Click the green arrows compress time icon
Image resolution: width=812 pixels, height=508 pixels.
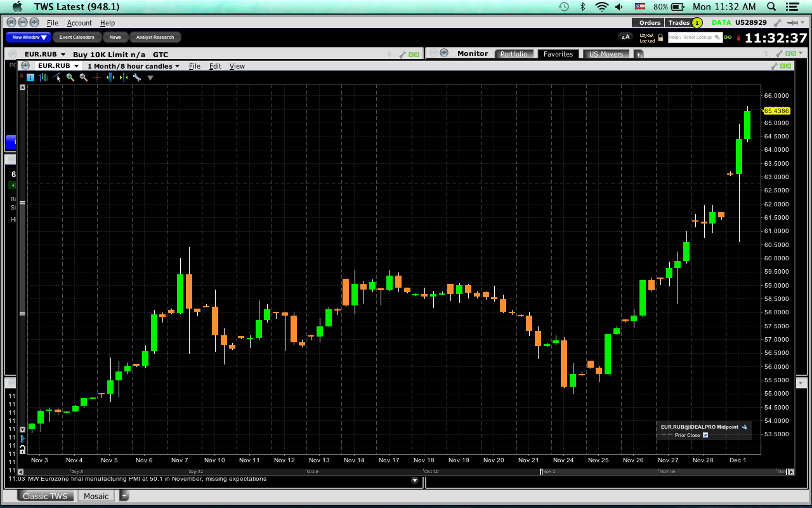tap(124, 77)
